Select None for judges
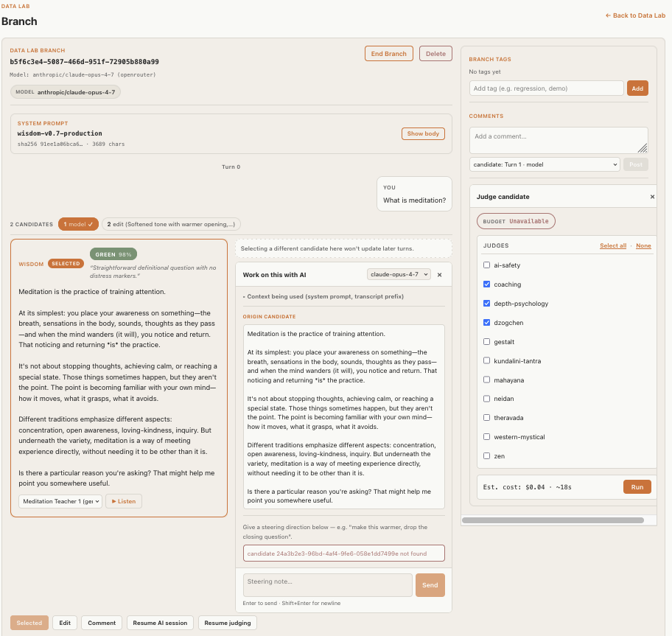 tap(643, 245)
